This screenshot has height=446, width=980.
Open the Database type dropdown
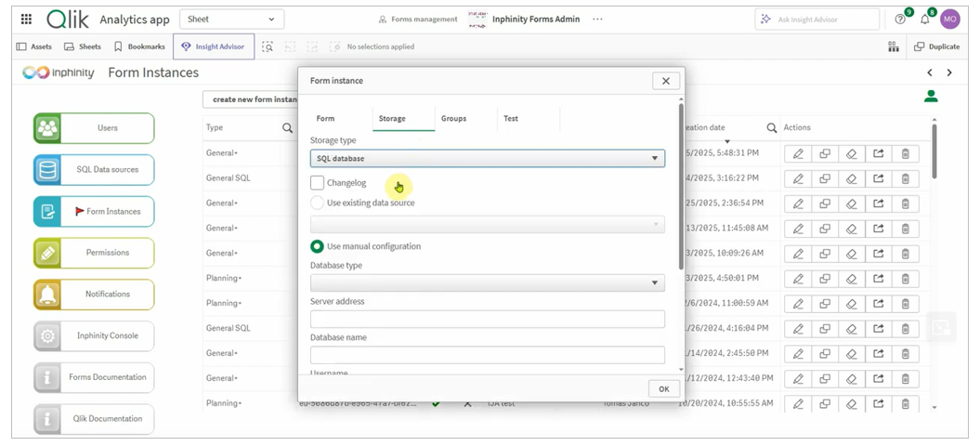tap(488, 282)
